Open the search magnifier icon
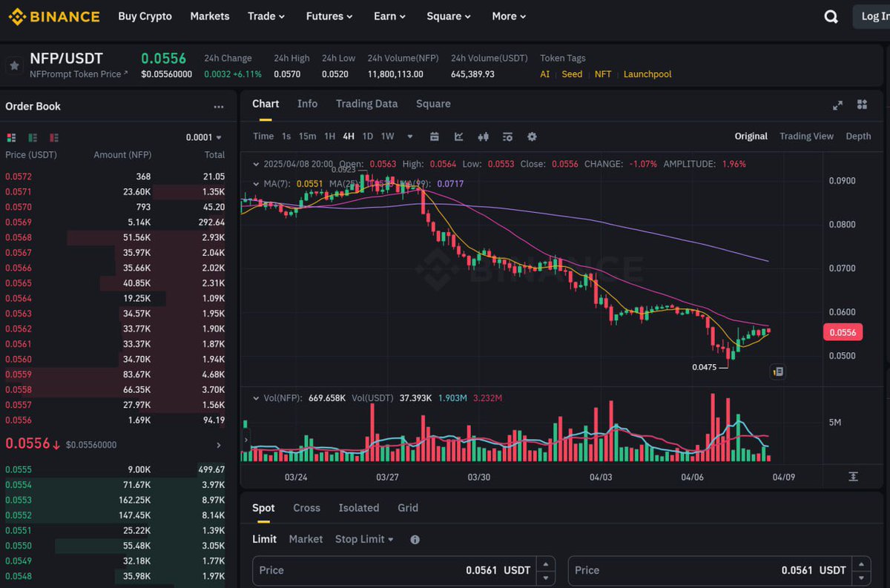890x588 pixels. [831, 16]
